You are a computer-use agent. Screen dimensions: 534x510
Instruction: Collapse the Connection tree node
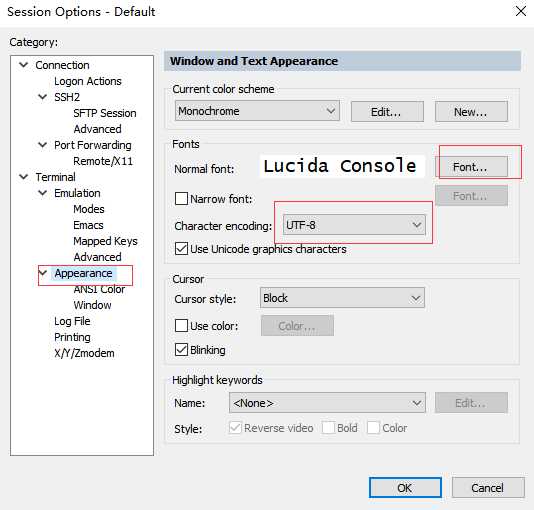coord(23,64)
